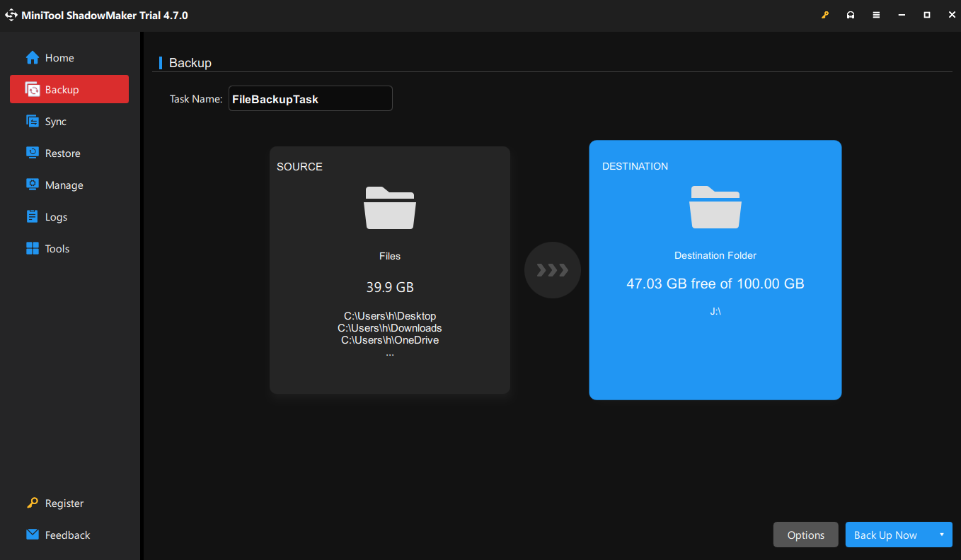Viewport: 961px width, 560px height.
Task: Go to the Manage section
Action: [x=33, y=185]
